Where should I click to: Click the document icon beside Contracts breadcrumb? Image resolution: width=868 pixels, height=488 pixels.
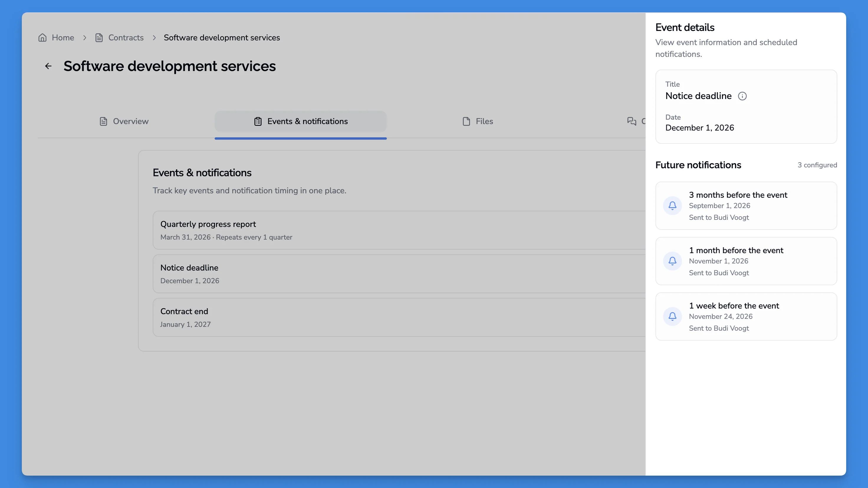tap(99, 38)
